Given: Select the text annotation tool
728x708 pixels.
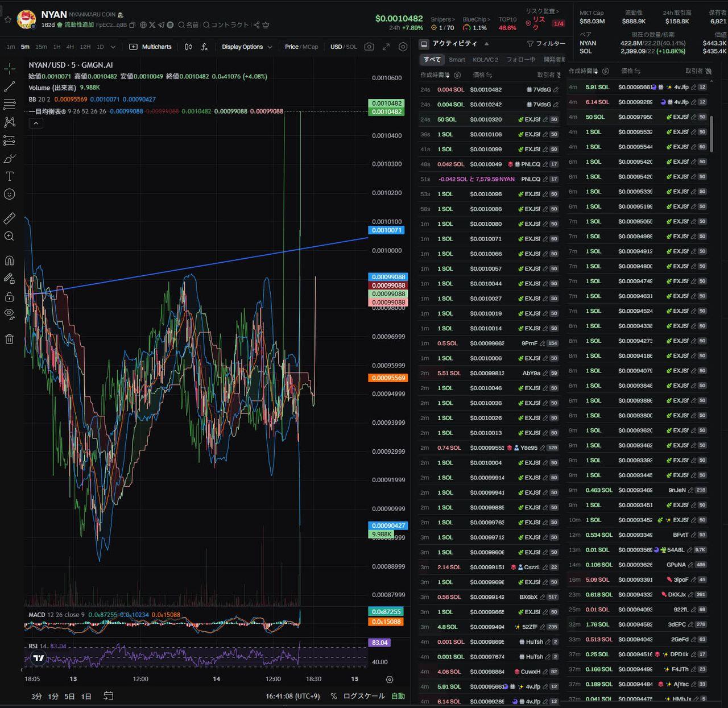Looking at the screenshot, I should click(10, 176).
